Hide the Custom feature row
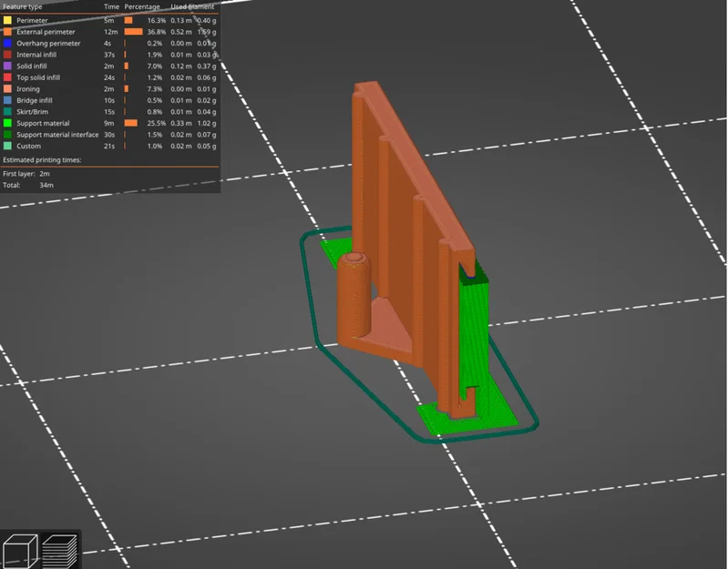This screenshot has height=569, width=728. coord(110,146)
